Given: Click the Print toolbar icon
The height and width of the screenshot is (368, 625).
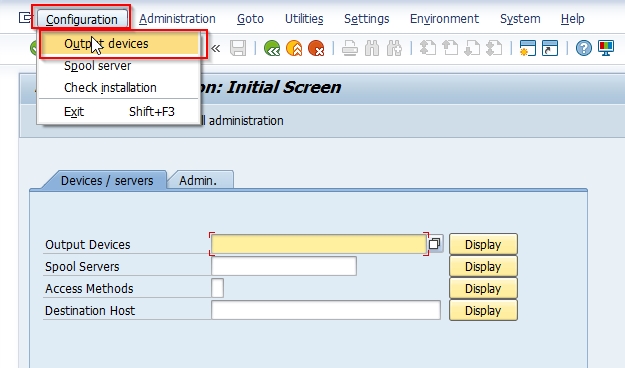Looking at the screenshot, I should (x=350, y=49).
